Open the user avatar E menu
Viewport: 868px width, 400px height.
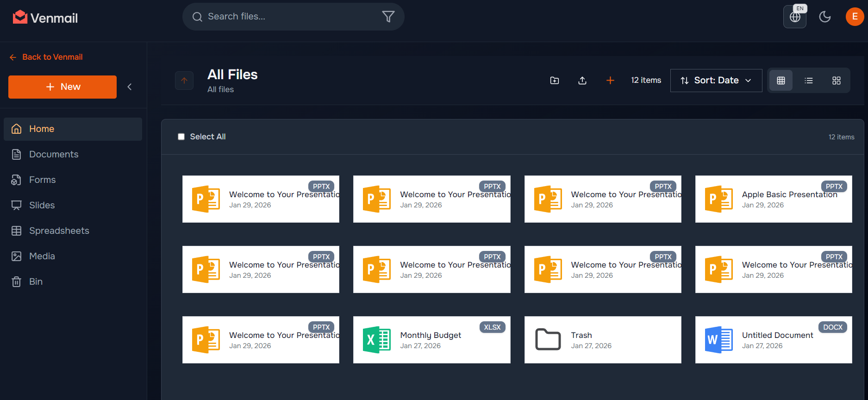(x=854, y=17)
